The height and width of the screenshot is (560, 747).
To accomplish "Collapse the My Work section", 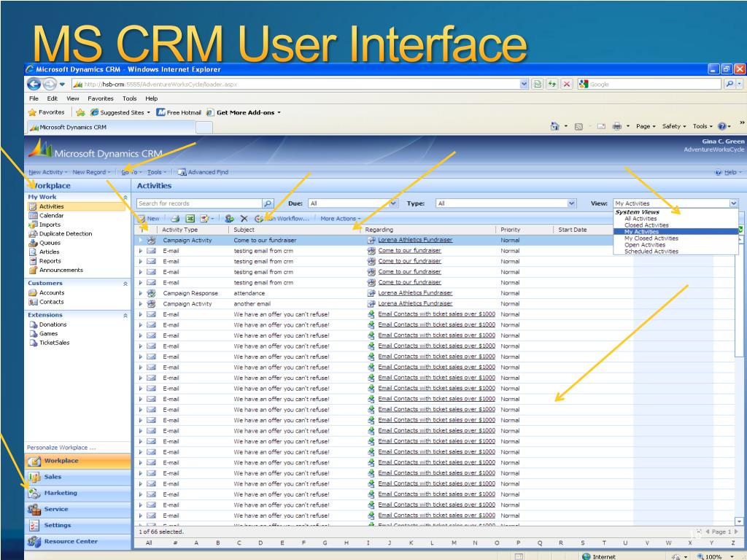I will [x=125, y=197].
